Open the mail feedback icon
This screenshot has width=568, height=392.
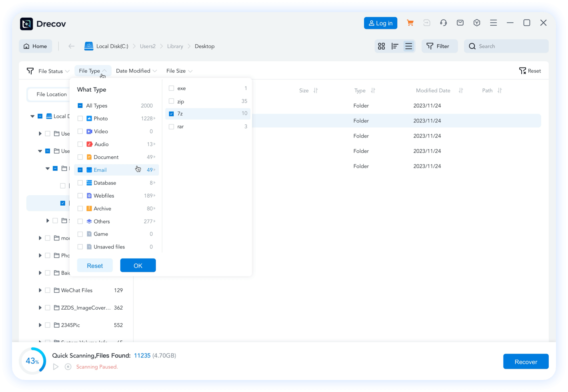tap(460, 23)
